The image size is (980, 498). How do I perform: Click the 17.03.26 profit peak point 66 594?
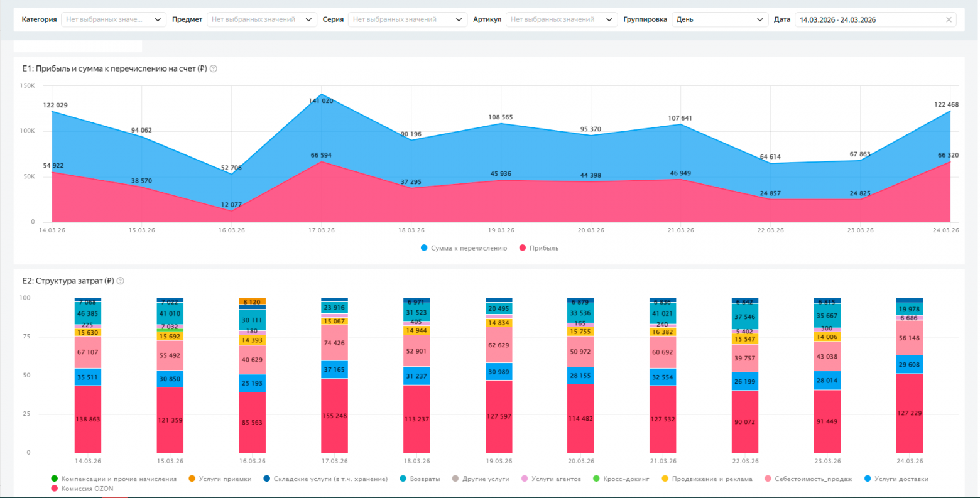[322, 161]
